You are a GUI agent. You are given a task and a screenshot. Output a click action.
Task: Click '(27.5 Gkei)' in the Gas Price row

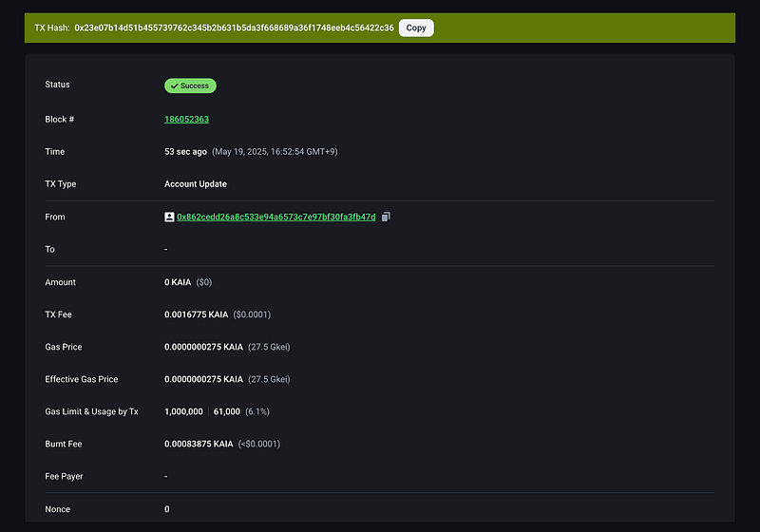269,347
